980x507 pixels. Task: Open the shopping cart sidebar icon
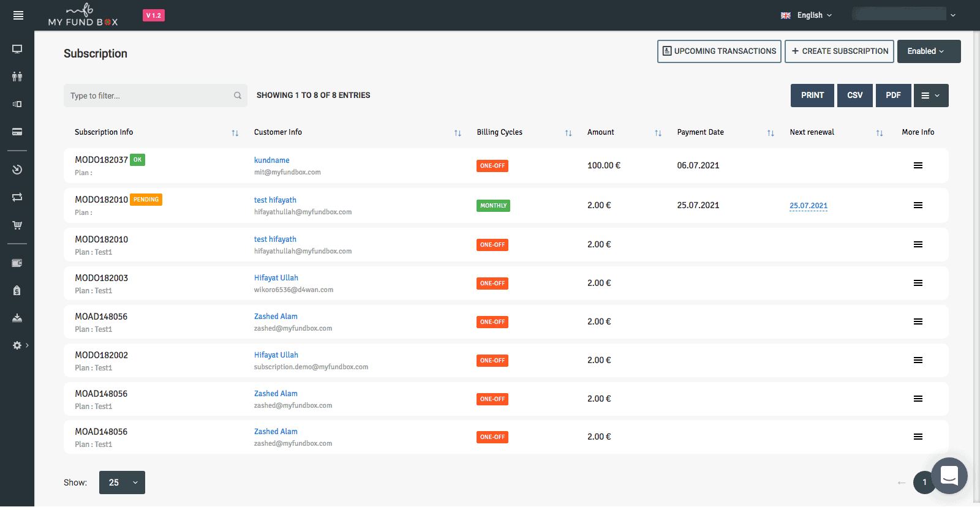[17, 225]
